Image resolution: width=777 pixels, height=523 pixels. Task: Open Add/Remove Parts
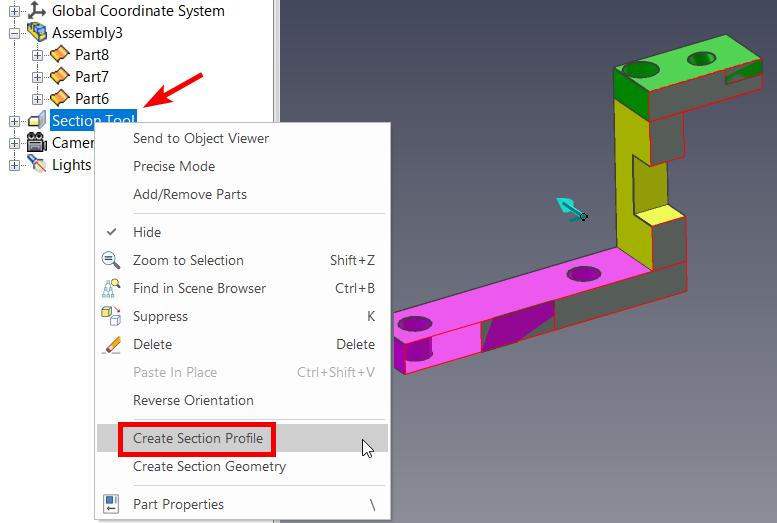click(190, 194)
